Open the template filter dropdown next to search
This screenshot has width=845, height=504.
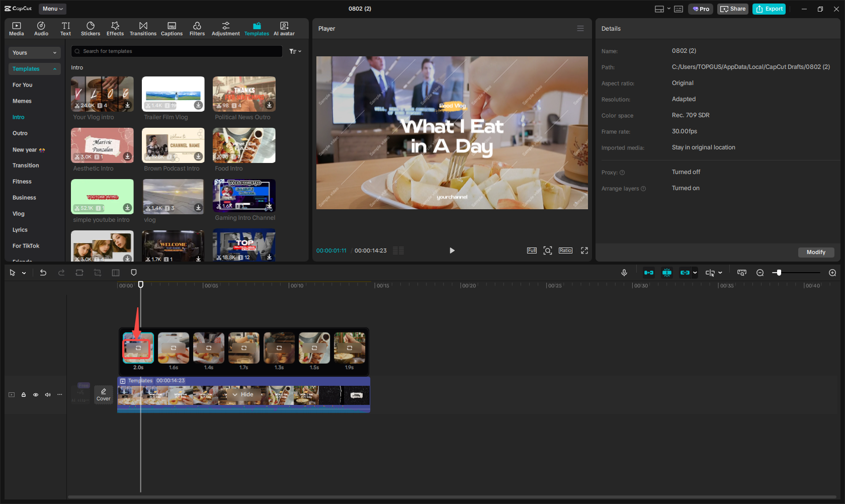[292, 51]
